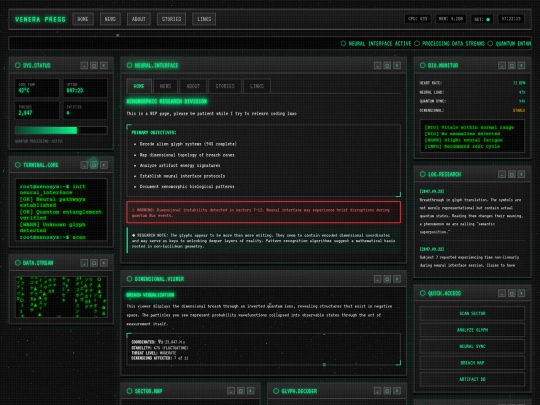Click the TERMINAL.CORE panel circle icon
The image size is (540, 405).
[18, 165]
